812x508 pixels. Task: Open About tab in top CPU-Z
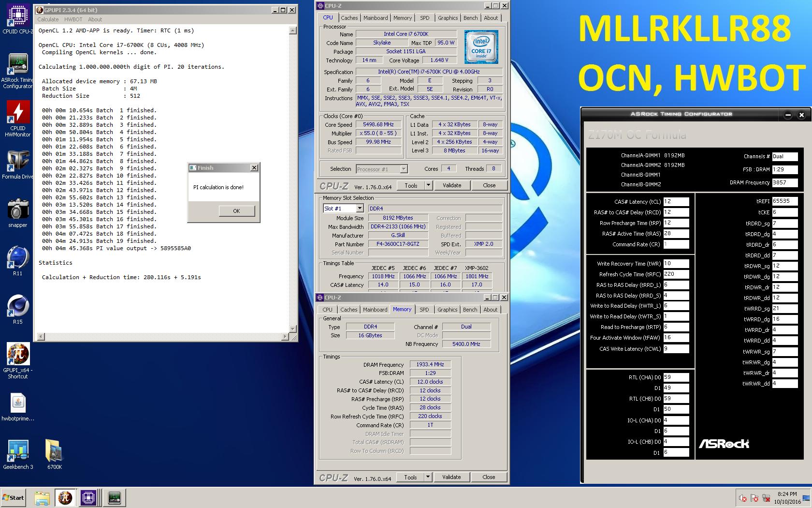click(x=491, y=18)
